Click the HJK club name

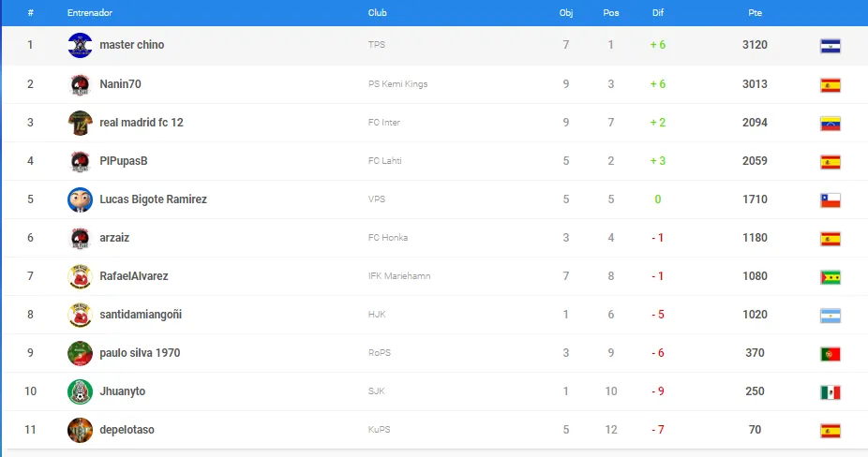[377, 315]
